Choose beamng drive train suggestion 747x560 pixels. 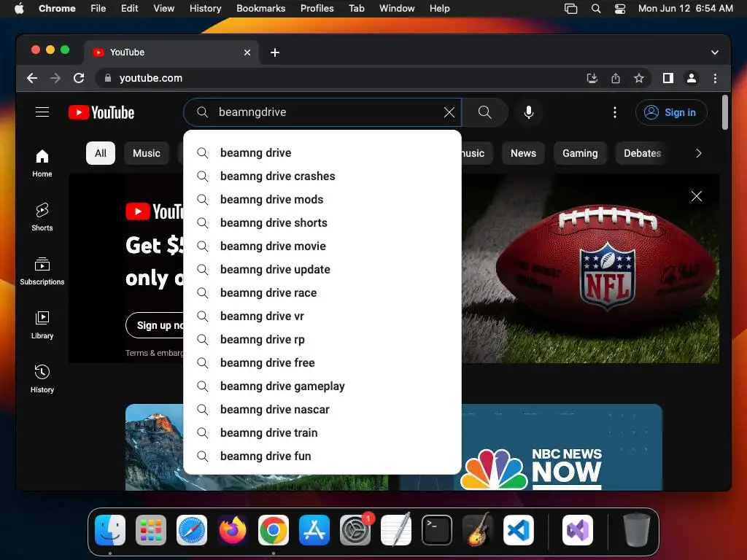click(x=322, y=433)
